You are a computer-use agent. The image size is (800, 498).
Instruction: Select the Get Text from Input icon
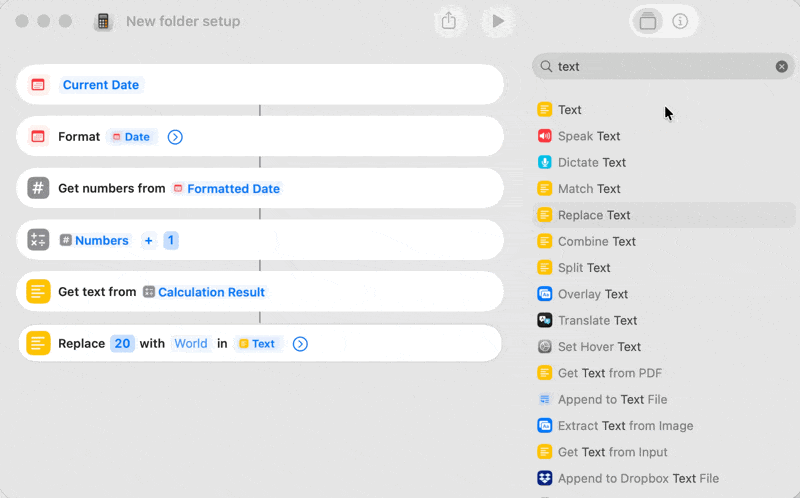tap(544, 452)
